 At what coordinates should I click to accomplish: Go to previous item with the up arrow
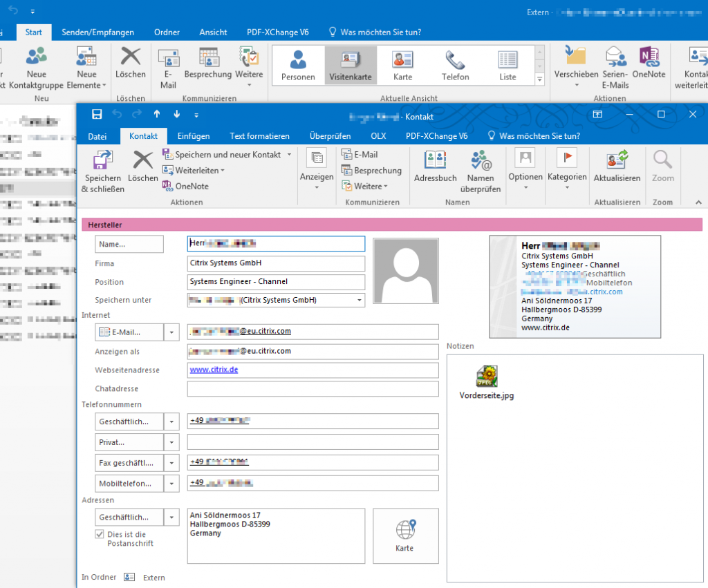pyautogui.click(x=157, y=114)
